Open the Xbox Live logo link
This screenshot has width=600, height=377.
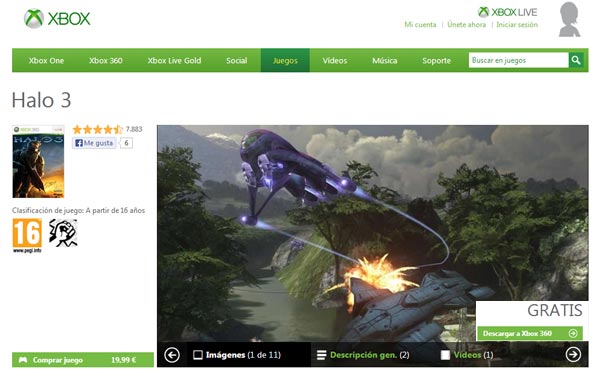pos(507,12)
